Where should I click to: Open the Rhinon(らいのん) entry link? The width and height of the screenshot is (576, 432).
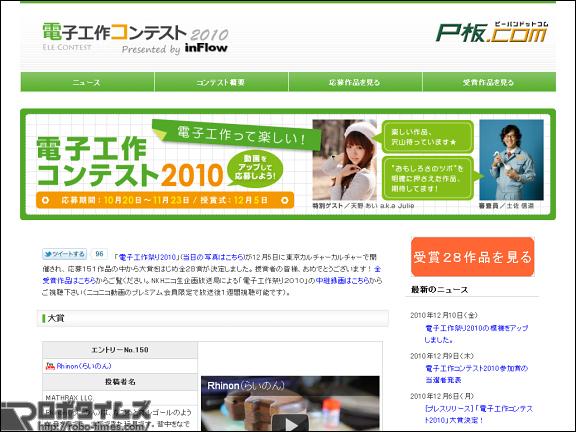point(84,366)
